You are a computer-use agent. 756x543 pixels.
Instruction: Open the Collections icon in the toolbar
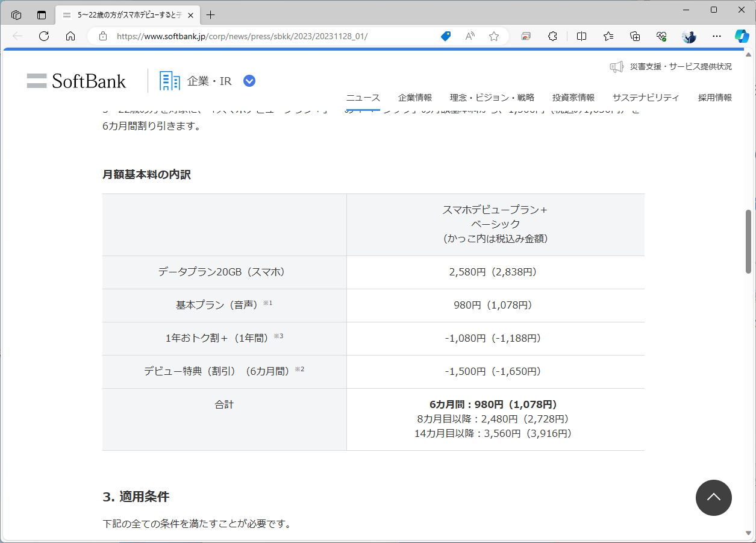point(634,36)
